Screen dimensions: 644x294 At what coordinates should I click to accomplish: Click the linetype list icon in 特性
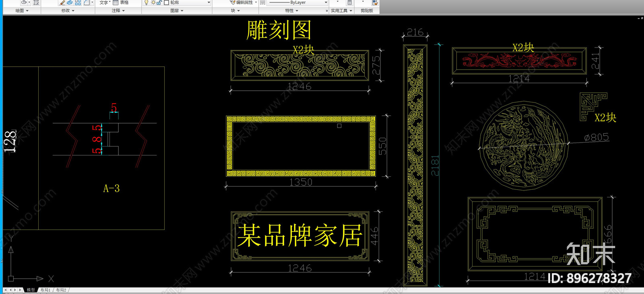[x=263, y=2]
